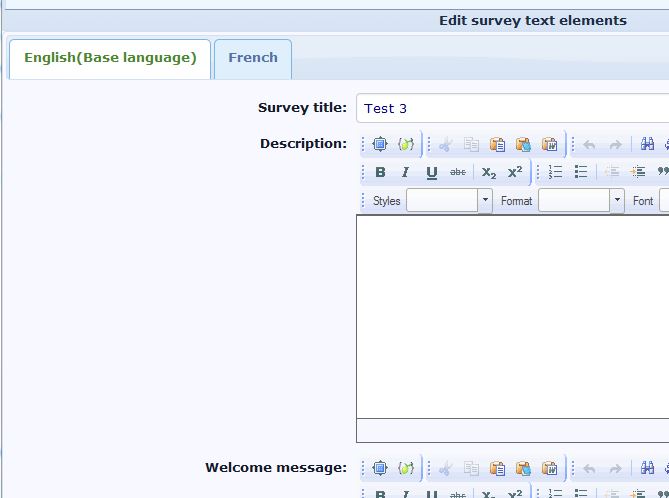Select the English (Base language) tab
This screenshot has height=498, width=669.
click(x=110, y=59)
